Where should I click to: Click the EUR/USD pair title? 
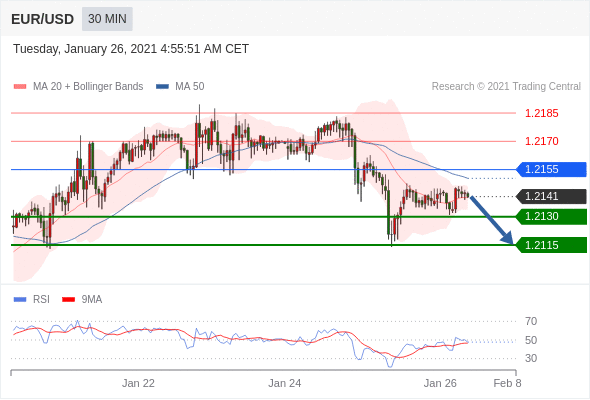(x=43, y=19)
